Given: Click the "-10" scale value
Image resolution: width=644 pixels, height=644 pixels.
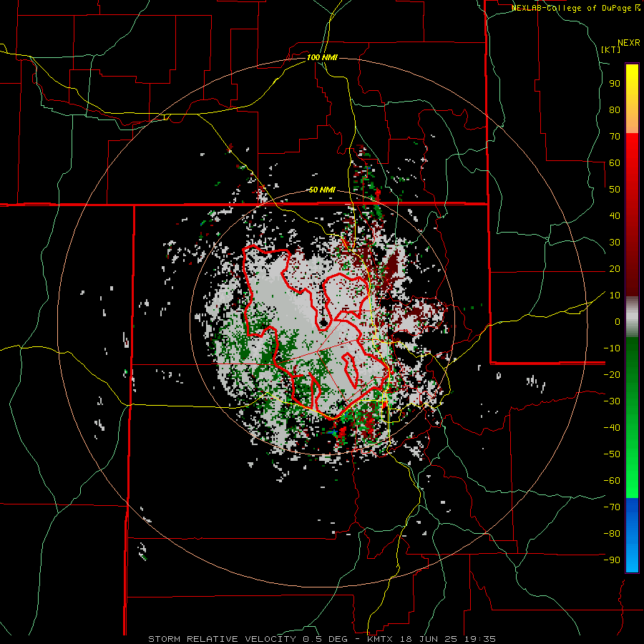Looking at the screenshot, I should [612, 348].
